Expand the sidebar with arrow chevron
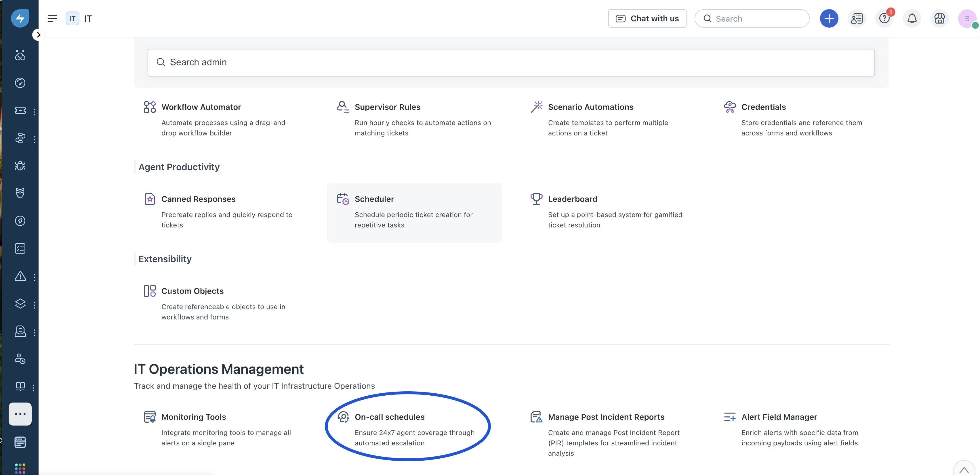 (x=38, y=35)
